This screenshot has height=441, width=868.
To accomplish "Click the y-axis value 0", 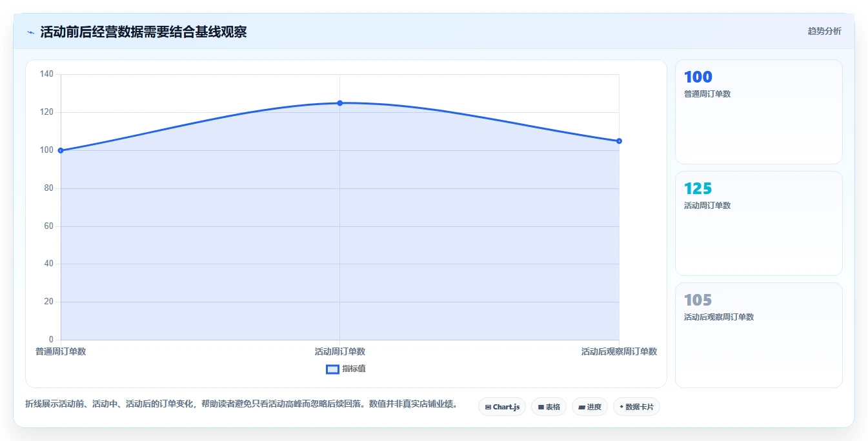I will point(51,340).
